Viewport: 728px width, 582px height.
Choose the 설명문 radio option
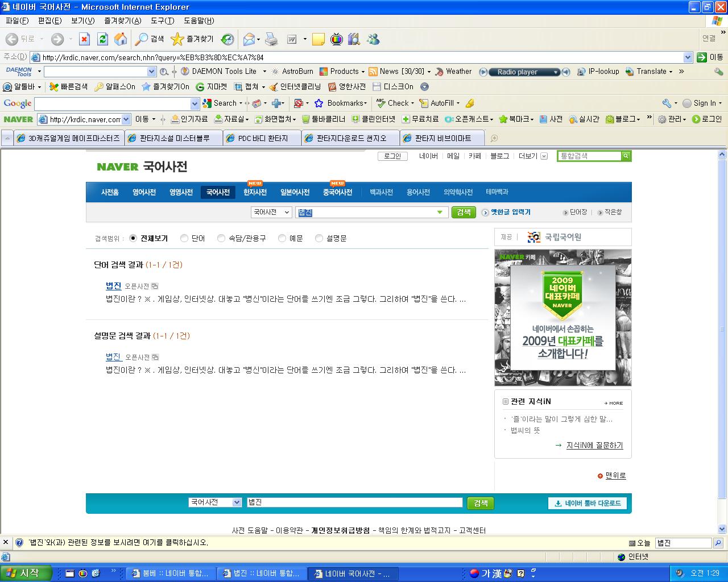pos(319,239)
